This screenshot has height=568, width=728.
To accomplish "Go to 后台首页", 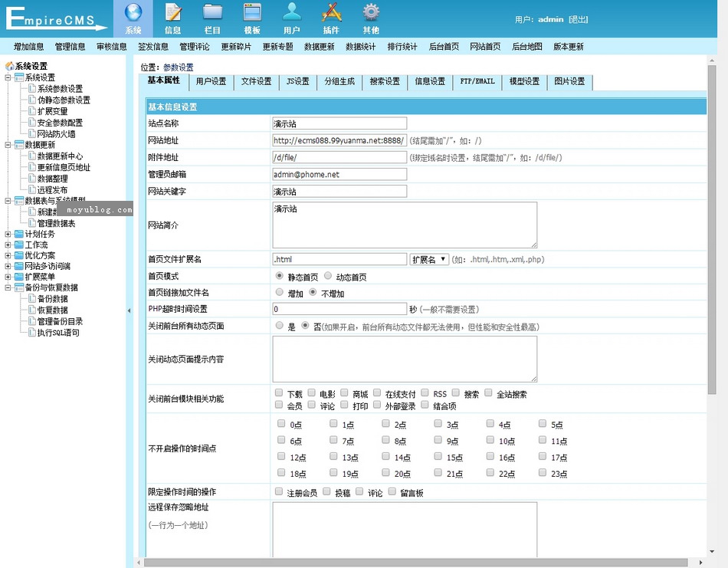I will click(444, 47).
